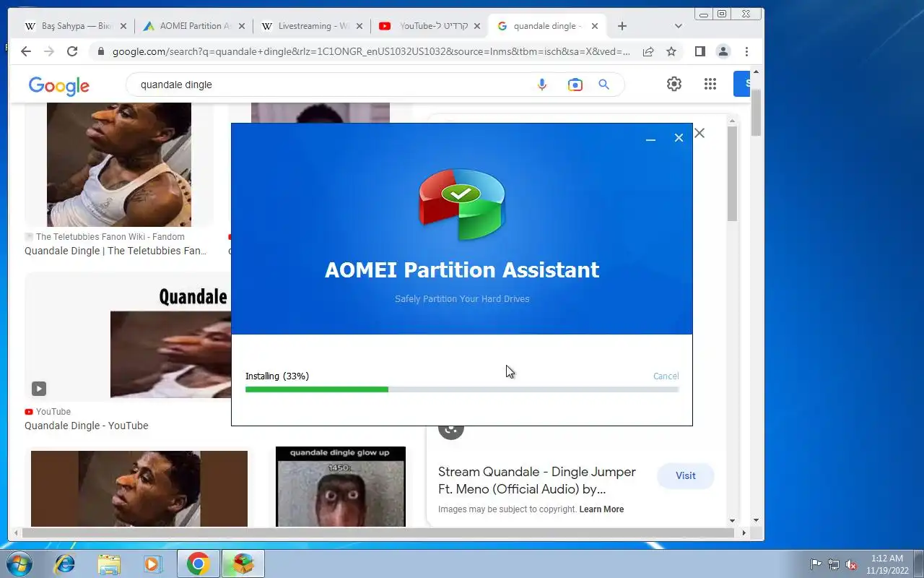
Task: Open Quandale Dingle - YouTube result link
Action: pos(87,426)
